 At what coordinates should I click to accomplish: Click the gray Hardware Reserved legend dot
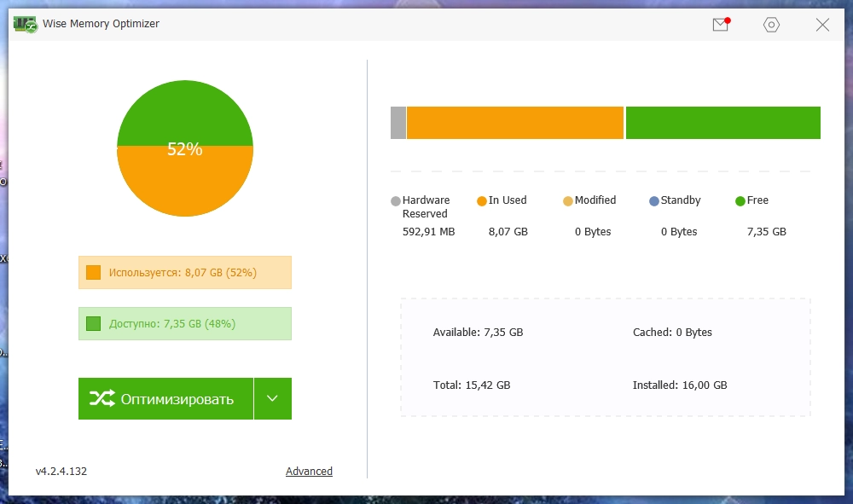pos(396,201)
